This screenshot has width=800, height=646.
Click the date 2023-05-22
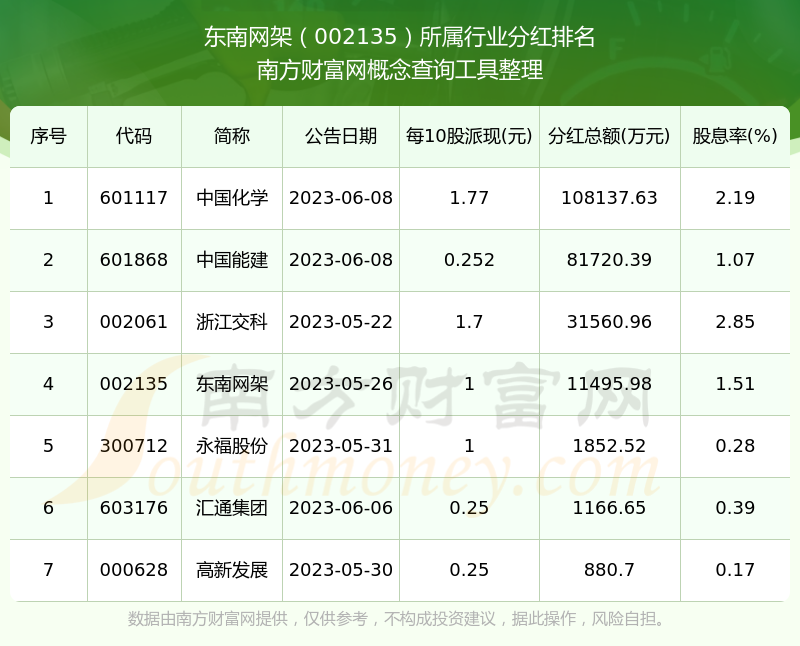(341, 322)
